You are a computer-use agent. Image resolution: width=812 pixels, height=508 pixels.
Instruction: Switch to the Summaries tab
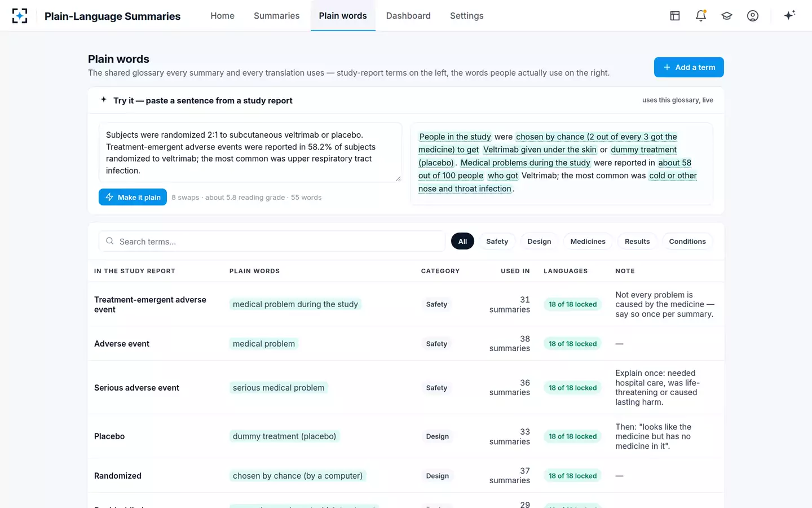(x=276, y=16)
